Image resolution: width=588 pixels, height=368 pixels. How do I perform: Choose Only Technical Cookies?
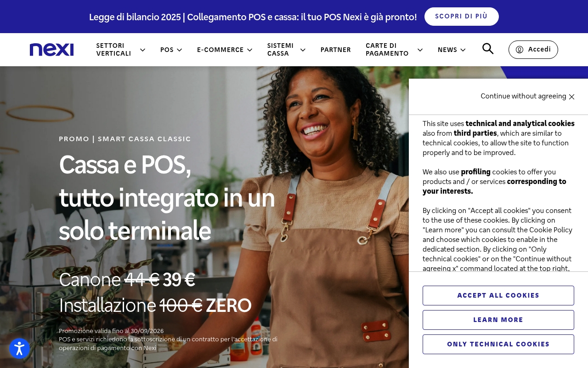click(x=498, y=344)
